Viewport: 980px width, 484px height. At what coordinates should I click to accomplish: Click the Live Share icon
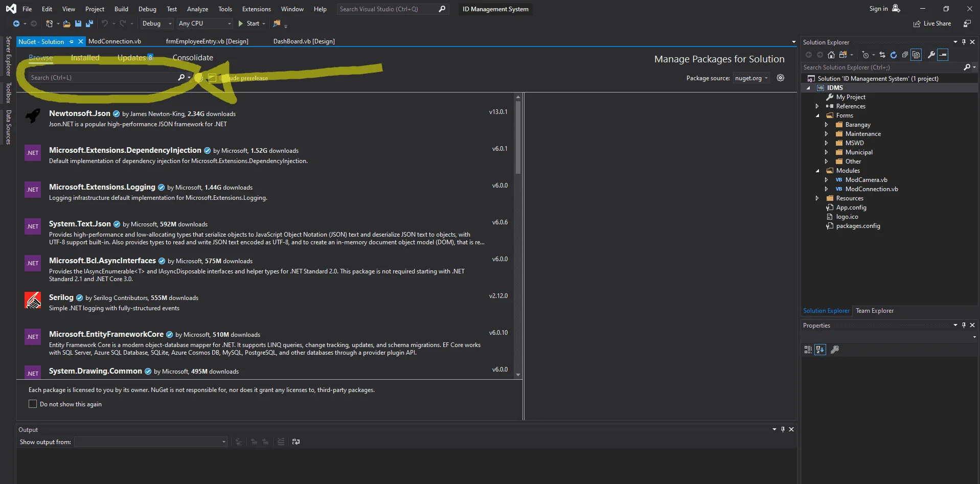pyautogui.click(x=917, y=24)
